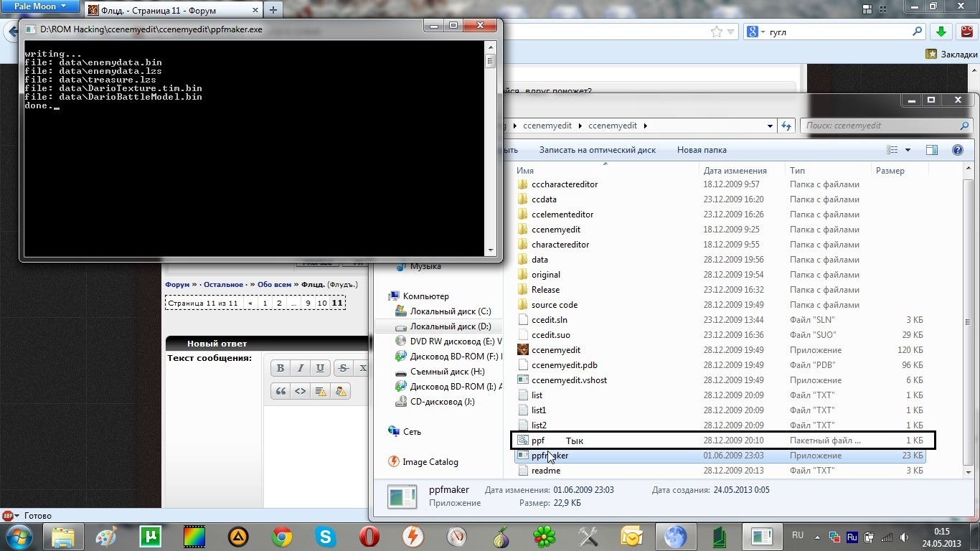Insert code tag with the <> icon

[301, 391]
